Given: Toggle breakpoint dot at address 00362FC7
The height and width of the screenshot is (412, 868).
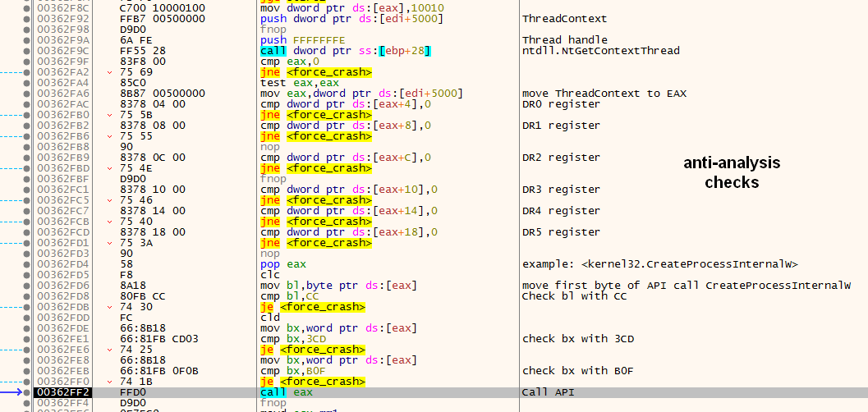Looking at the screenshot, I should (x=26, y=211).
